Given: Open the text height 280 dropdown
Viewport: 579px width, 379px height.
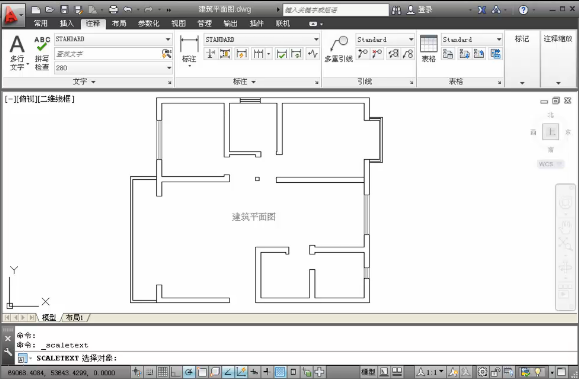Looking at the screenshot, I should 113,68.
